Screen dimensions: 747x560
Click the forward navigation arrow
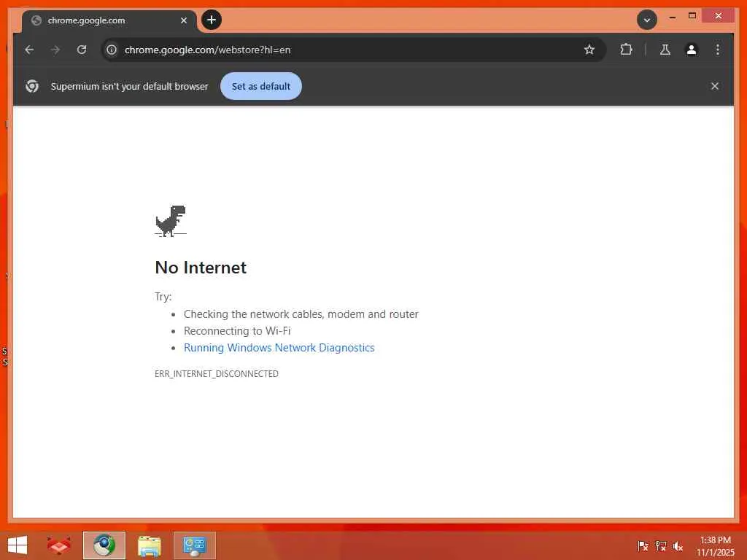[55, 50]
